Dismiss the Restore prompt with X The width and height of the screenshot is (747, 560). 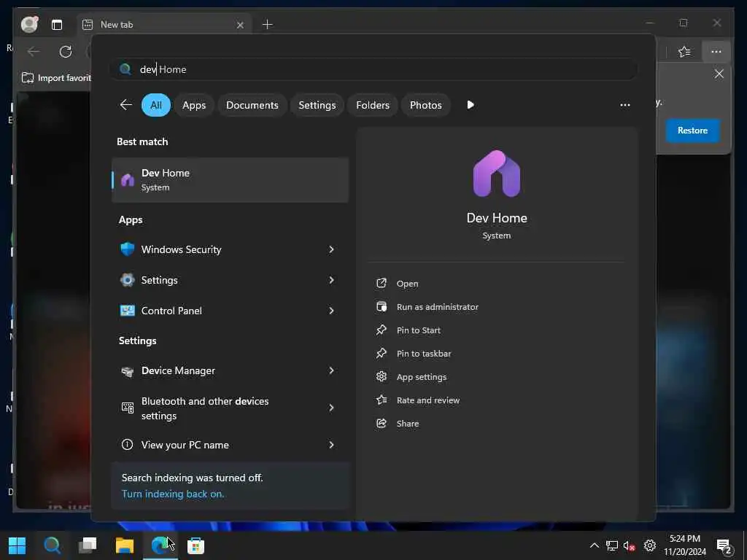719,74
